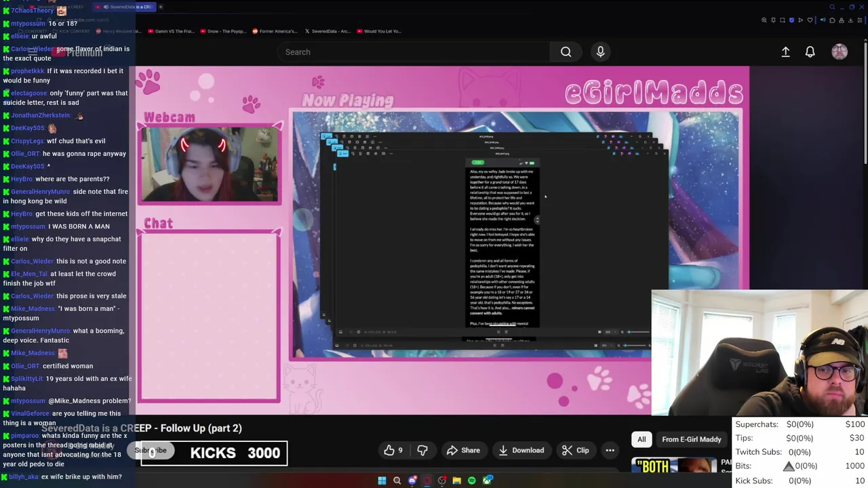Click the YouTube search magnifier button
The image size is (868, 488).
pyautogui.click(x=566, y=52)
